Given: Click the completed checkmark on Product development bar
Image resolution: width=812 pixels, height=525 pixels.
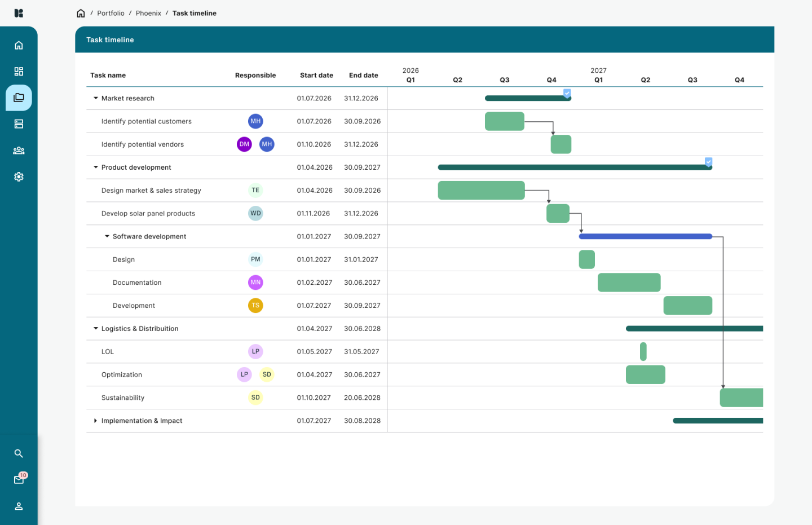Looking at the screenshot, I should coord(708,162).
